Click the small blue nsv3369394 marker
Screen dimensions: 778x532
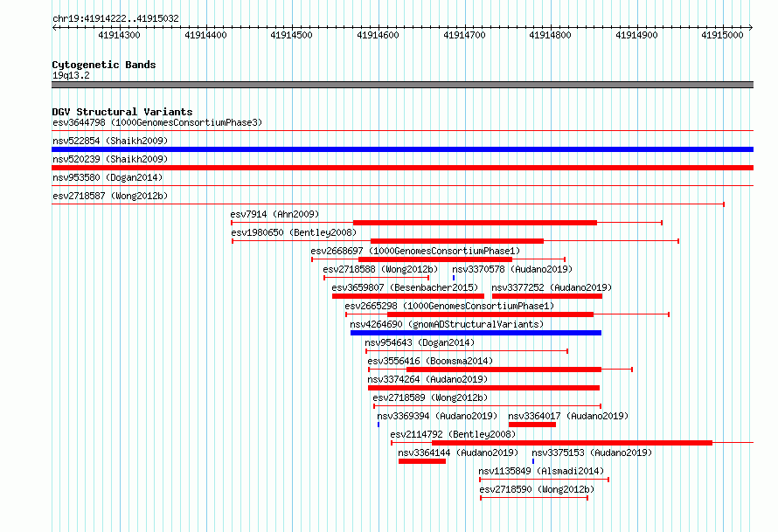[379, 425]
